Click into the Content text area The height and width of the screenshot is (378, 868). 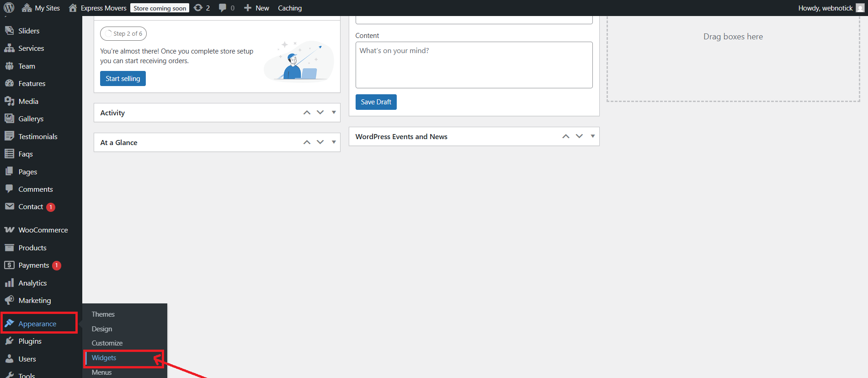tap(474, 65)
